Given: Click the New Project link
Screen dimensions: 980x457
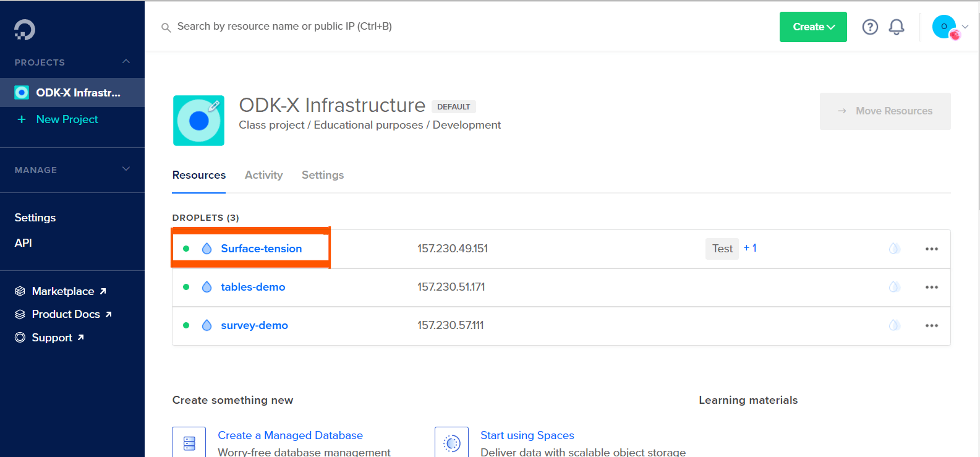Looking at the screenshot, I should pos(67,119).
